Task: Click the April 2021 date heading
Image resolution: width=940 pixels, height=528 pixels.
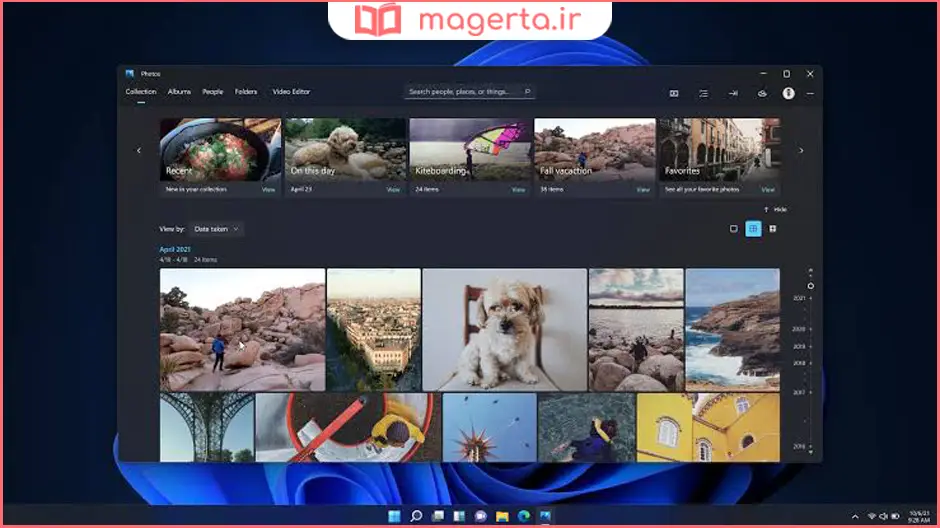Action: coord(174,249)
